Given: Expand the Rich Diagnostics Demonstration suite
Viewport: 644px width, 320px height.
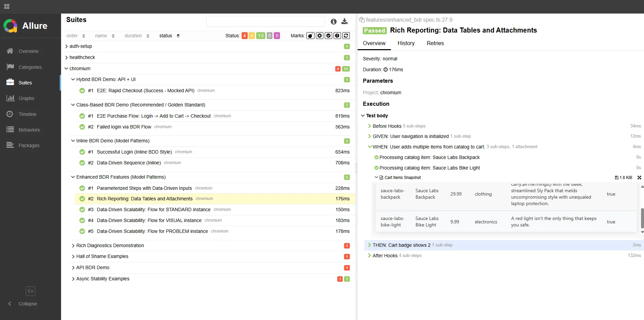Looking at the screenshot, I should click(x=110, y=245).
